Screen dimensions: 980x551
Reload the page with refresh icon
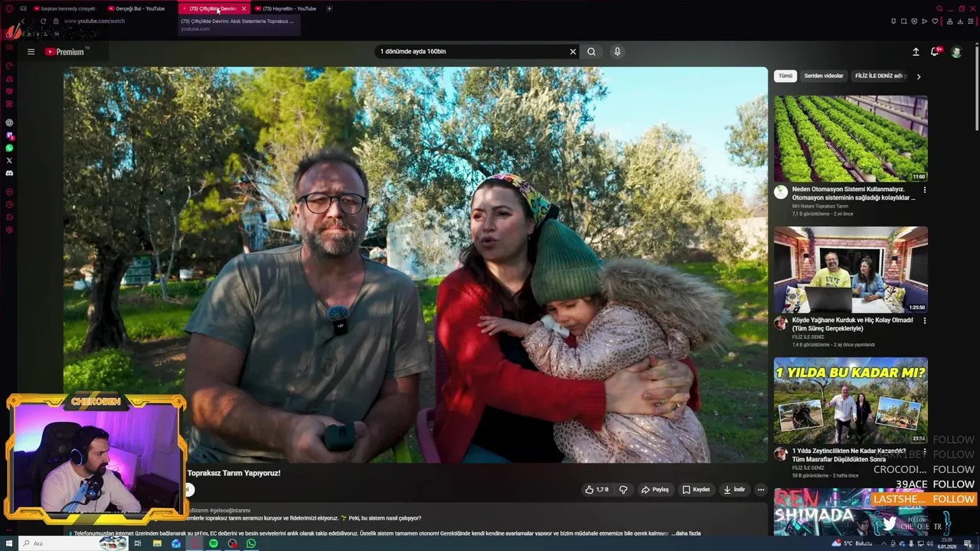pos(43,21)
